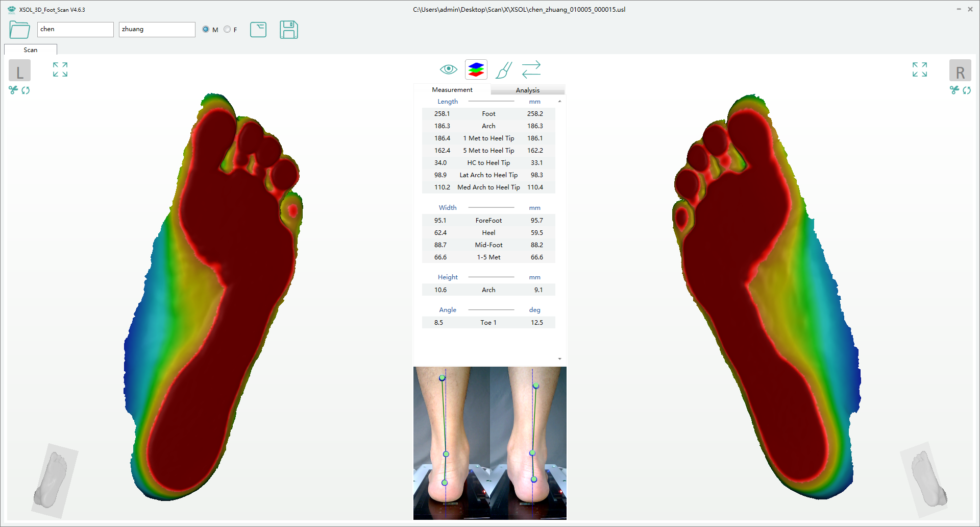This screenshot has width=980, height=527.
Task: Select the paint brush tool icon
Action: pos(504,69)
